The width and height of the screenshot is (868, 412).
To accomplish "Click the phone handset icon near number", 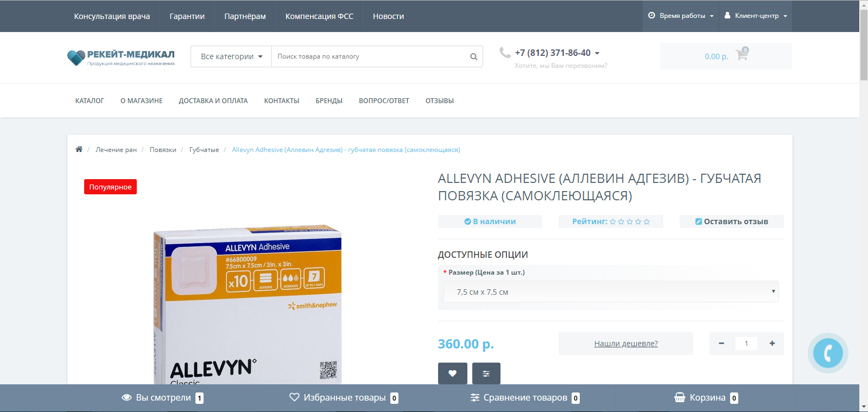I will [x=505, y=52].
